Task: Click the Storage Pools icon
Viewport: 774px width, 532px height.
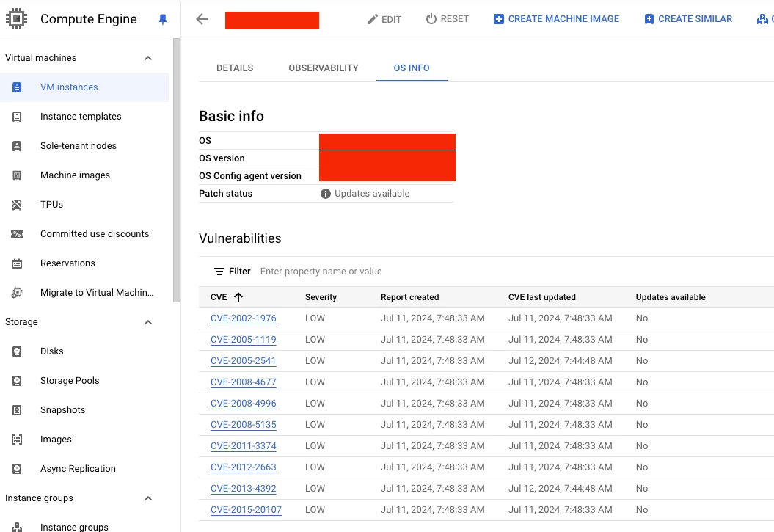Action: (x=17, y=381)
